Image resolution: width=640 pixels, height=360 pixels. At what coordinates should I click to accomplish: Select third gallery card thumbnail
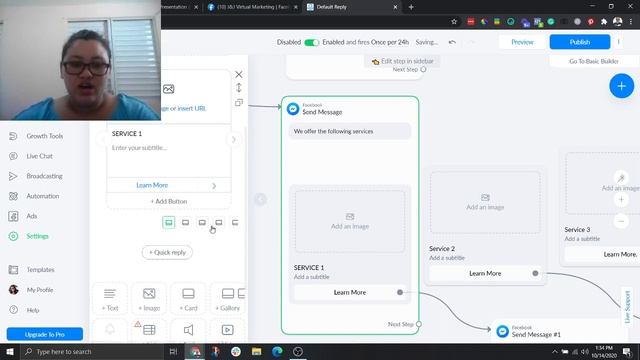(202, 222)
